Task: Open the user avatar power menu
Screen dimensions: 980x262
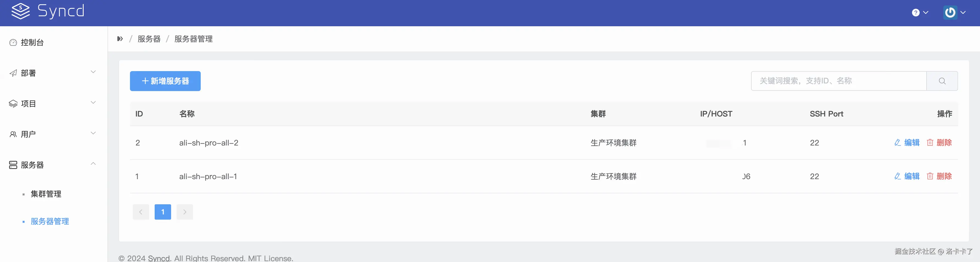Action: pyautogui.click(x=954, y=13)
